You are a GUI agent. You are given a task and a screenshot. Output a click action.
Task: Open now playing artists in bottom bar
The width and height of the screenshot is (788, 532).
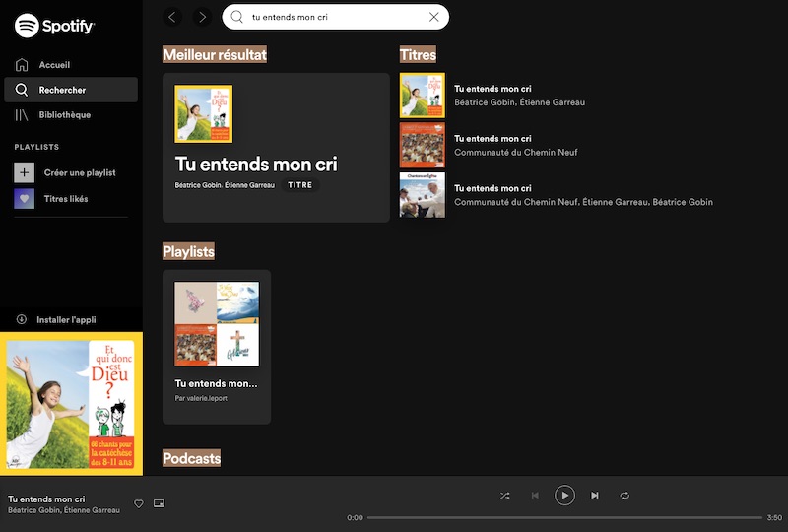coord(64,510)
